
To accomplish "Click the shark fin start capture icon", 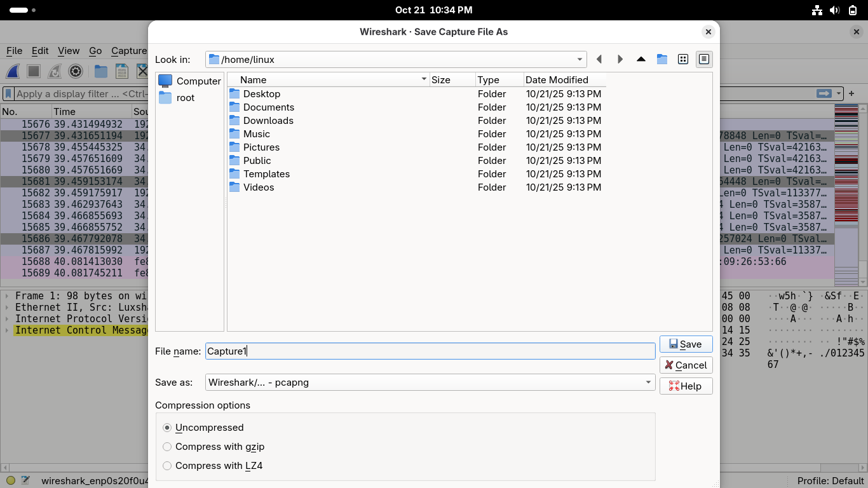I will tap(13, 71).
